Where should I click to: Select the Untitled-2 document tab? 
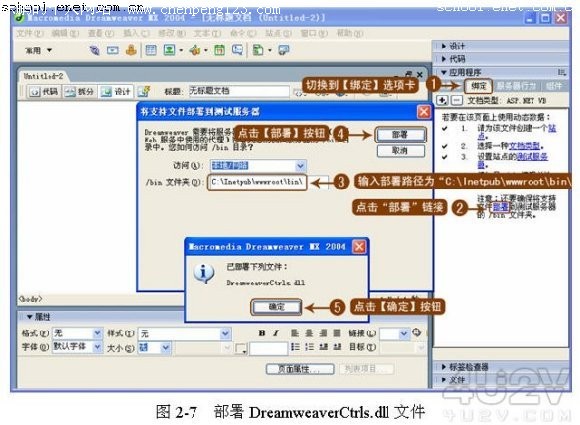pos(43,76)
